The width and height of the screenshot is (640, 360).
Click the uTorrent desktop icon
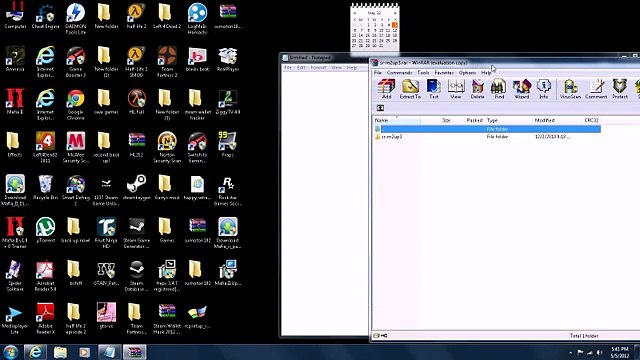(45, 231)
